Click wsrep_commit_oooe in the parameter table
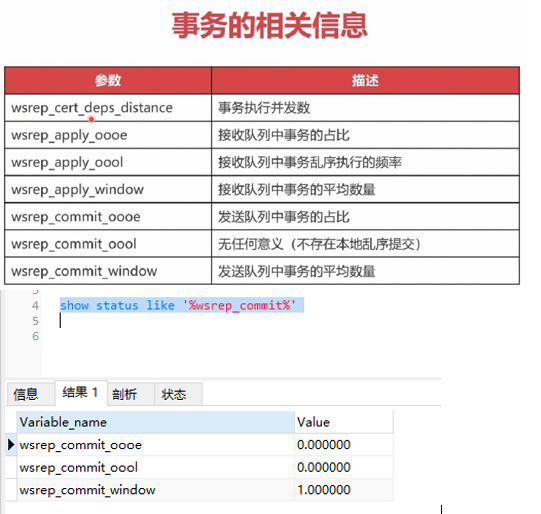541x514 pixels. coord(108,217)
